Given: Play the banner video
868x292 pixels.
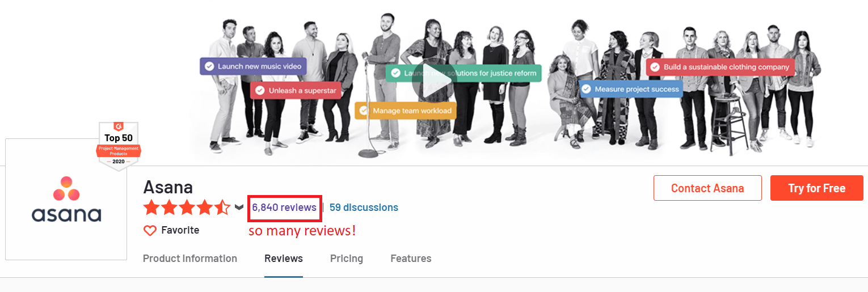Looking at the screenshot, I should pos(432,81).
